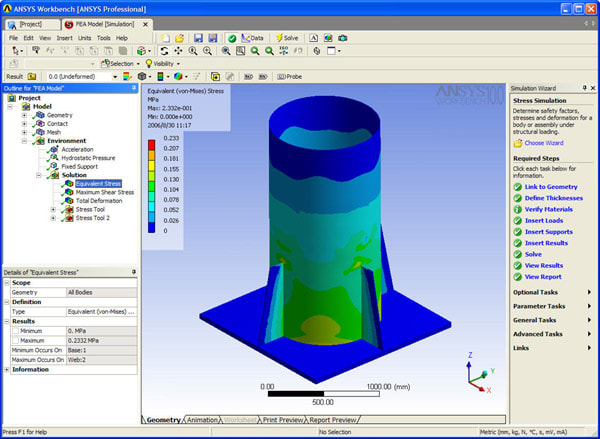Switch to the Report Preview tab
This screenshot has width=600, height=439.
329,419
